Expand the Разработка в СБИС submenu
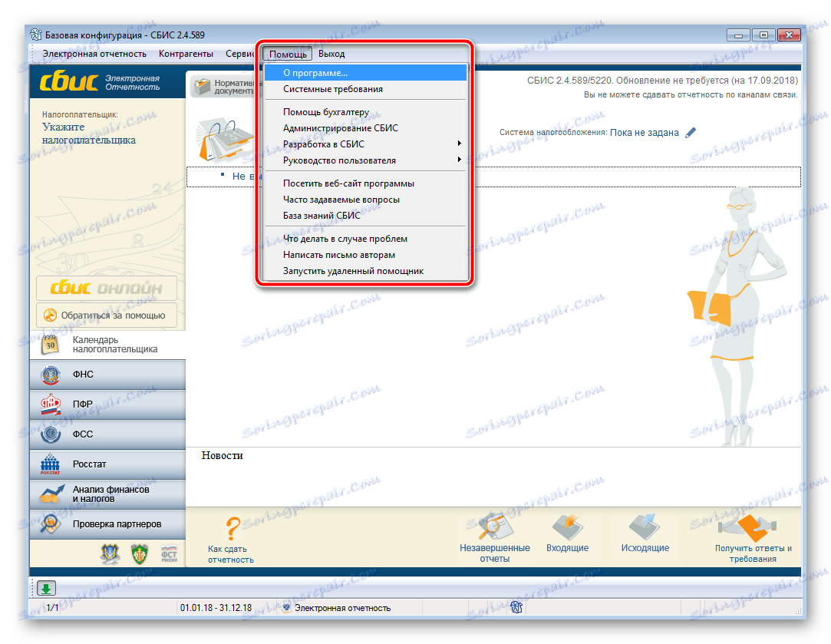This screenshot has height=644, width=831. pyautogui.click(x=365, y=144)
